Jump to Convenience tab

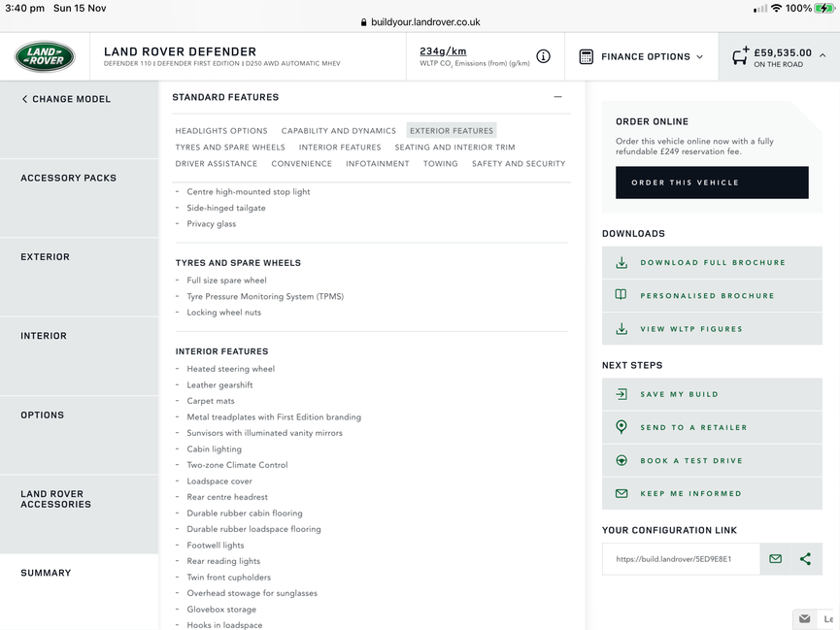tap(302, 163)
